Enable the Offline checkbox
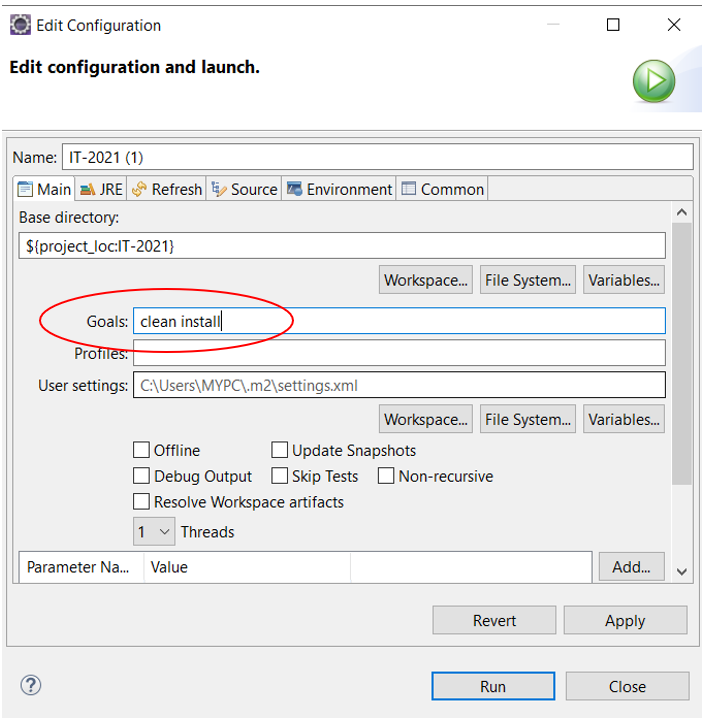The image size is (704, 720). click(141, 450)
